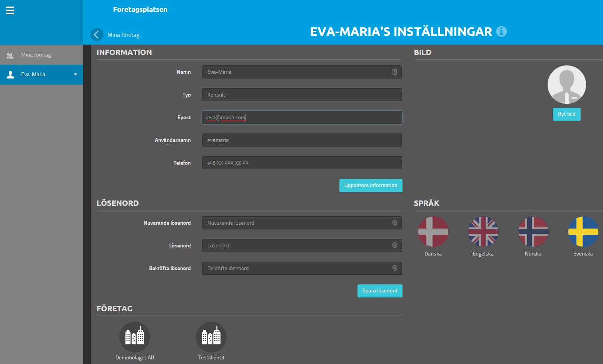Focus the Telefon input field
The image size is (603, 364).
pos(302,163)
